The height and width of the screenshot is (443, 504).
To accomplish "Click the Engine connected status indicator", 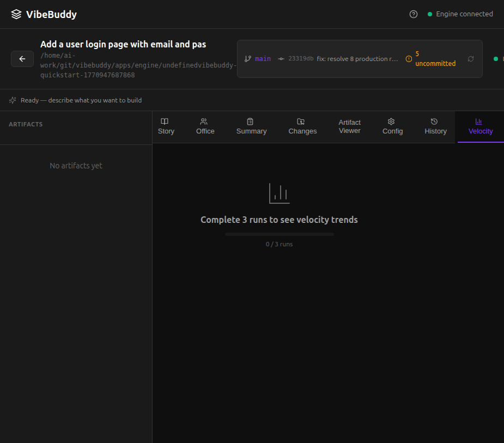I will point(460,14).
